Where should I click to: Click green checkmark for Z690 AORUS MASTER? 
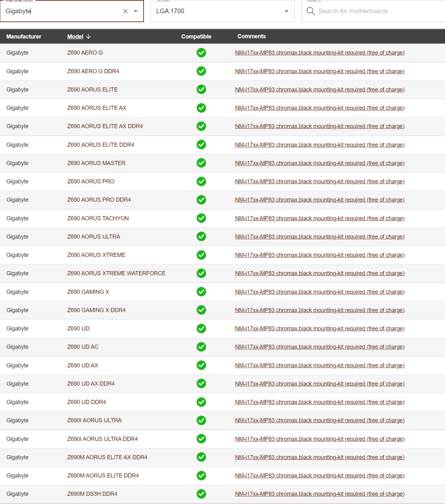(201, 163)
